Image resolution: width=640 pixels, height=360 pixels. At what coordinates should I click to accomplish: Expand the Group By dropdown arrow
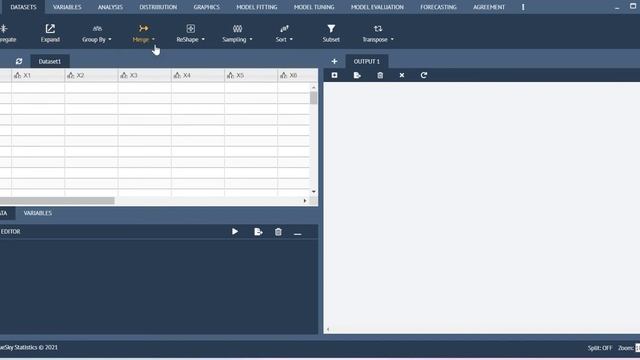(x=110, y=40)
